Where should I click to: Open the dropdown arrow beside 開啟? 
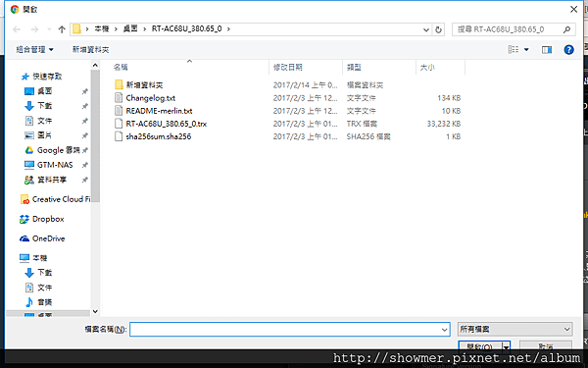507,347
